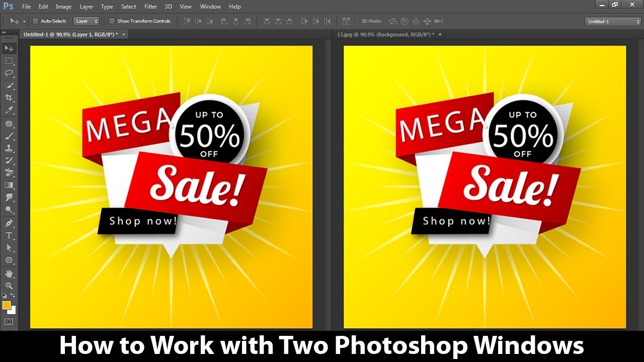Viewport: 644px width, 362px height.
Task: Click Distribute Left Edges icon
Action: [304, 21]
